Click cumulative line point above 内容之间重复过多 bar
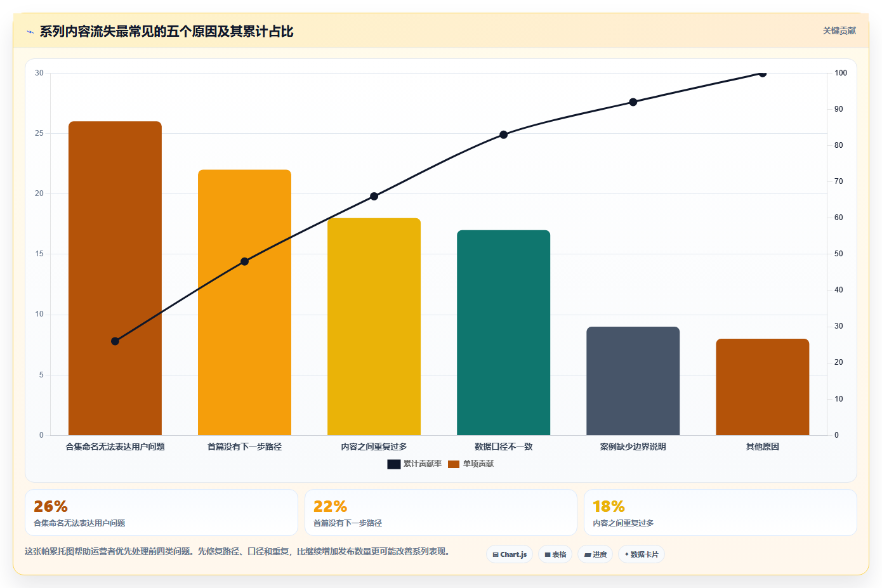The height and width of the screenshot is (588, 882). tap(374, 196)
